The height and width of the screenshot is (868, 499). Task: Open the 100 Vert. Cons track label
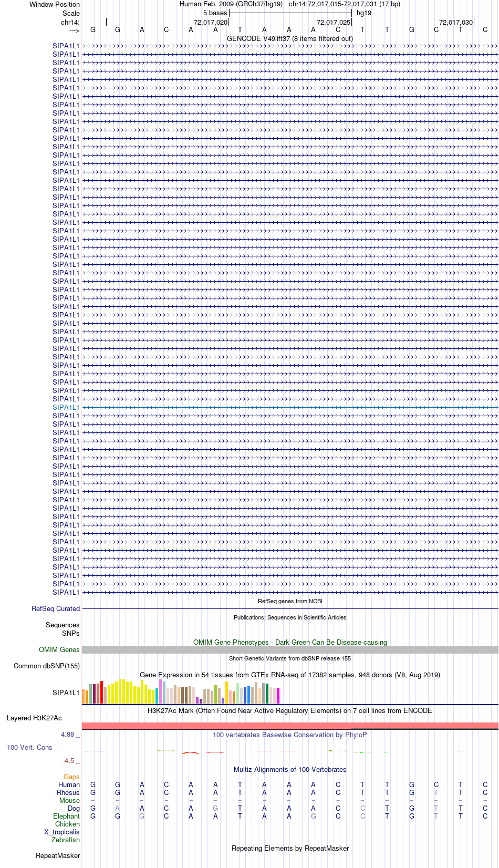tap(29, 747)
